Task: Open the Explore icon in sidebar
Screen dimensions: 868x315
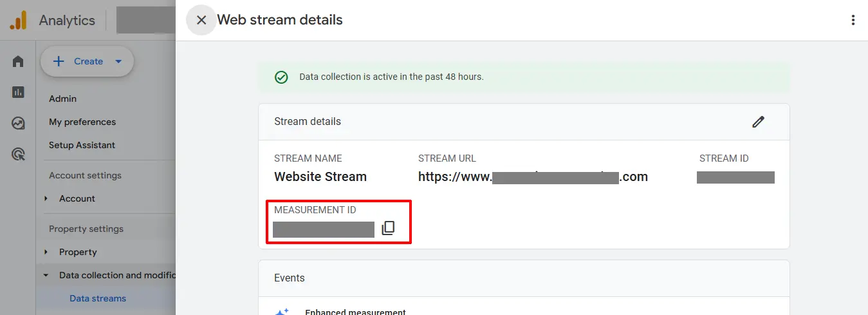Action: [x=18, y=123]
